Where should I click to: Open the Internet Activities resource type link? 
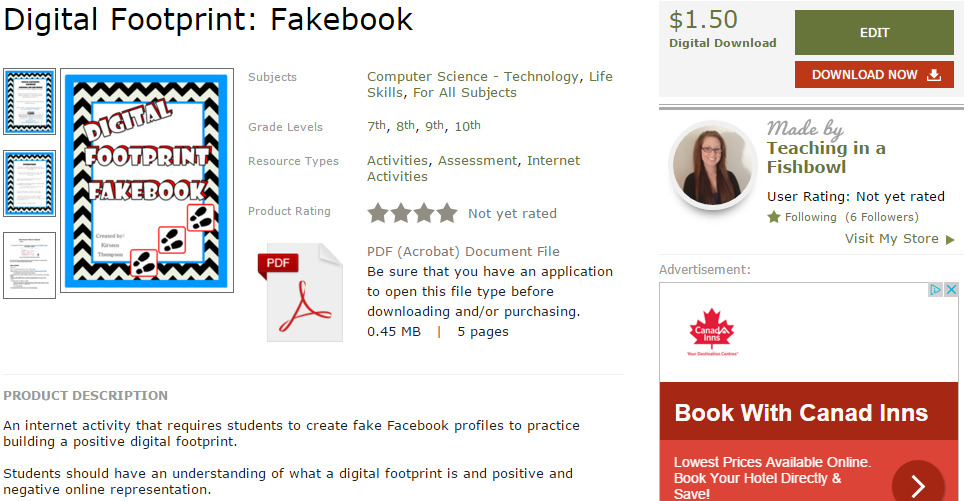pos(474,169)
